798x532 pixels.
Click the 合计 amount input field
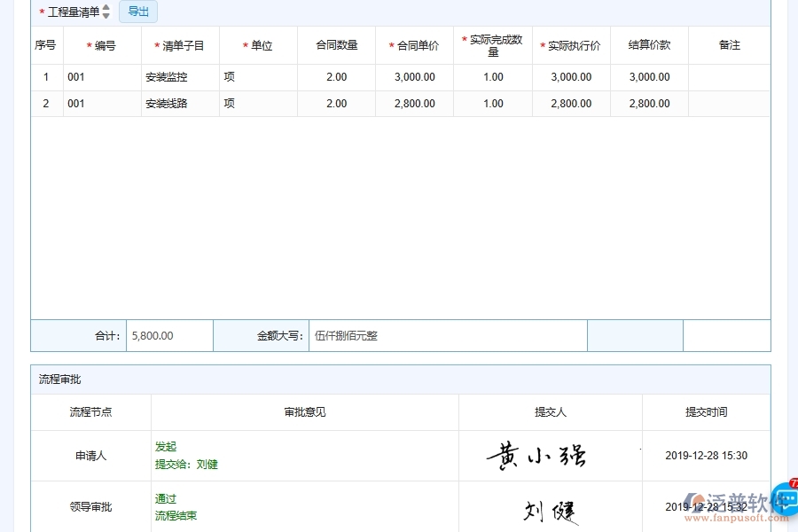click(169, 335)
